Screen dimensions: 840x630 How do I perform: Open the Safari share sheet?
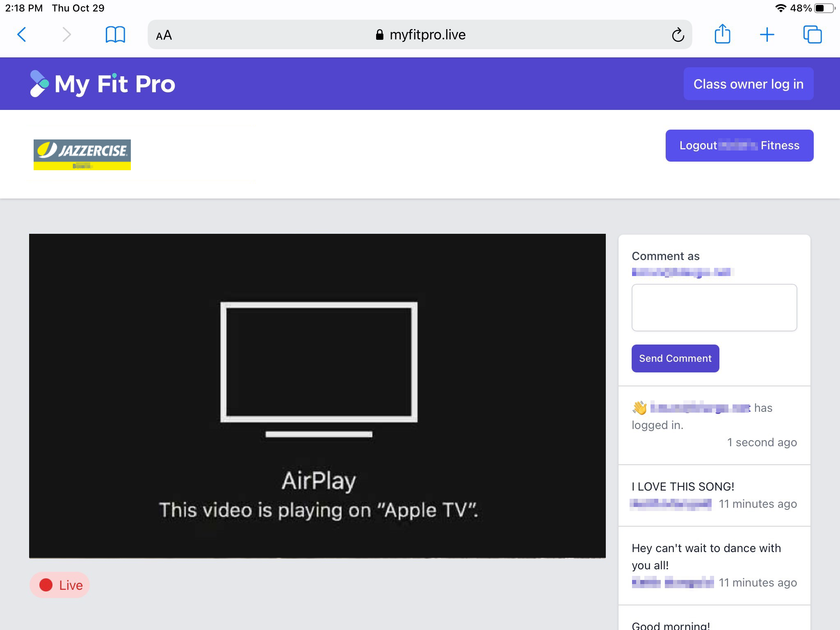[722, 34]
